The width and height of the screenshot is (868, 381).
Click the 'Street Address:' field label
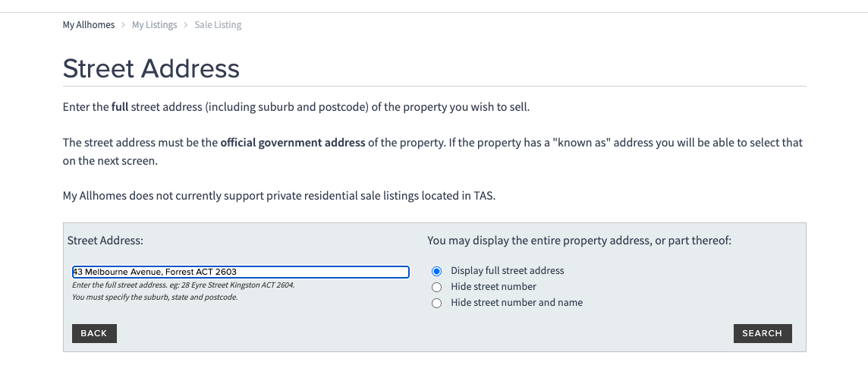click(x=105, y=241)
